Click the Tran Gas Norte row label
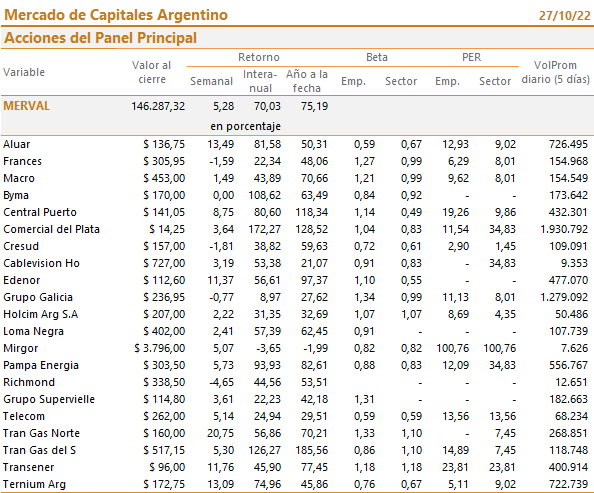Viewport: 594px width, 493px height. [x=41, y=433]
